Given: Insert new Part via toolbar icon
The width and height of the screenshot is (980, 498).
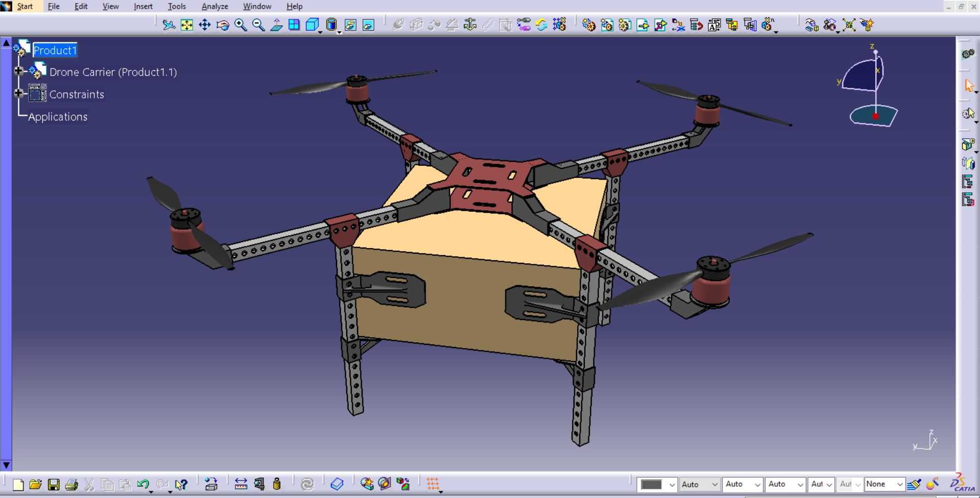Looking at the screenshot, I should 625,24.
